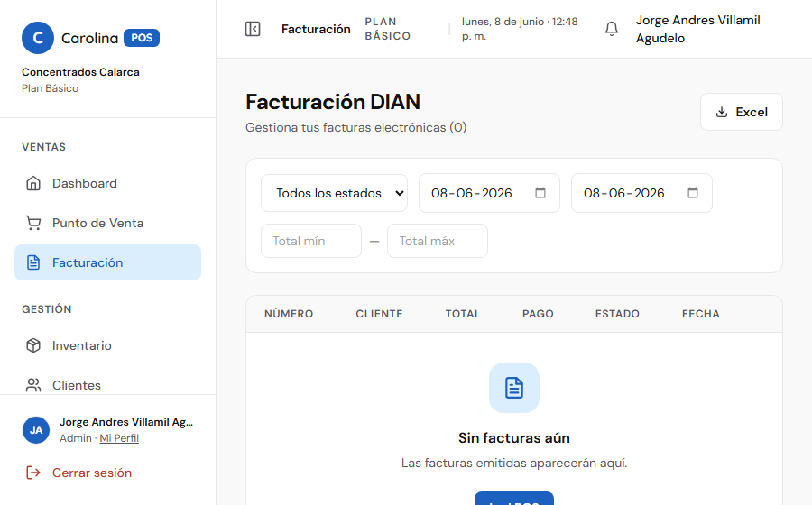Screen dimensions: 812x505
Task: Click the JA user avatar
Action: (x=36, y=430)
